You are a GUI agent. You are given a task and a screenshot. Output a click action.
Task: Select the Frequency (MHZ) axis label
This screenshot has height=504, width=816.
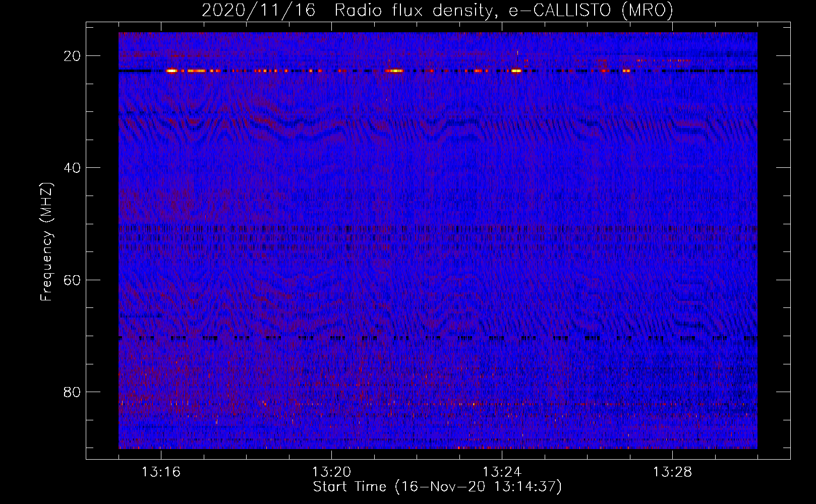coord(46,242)
